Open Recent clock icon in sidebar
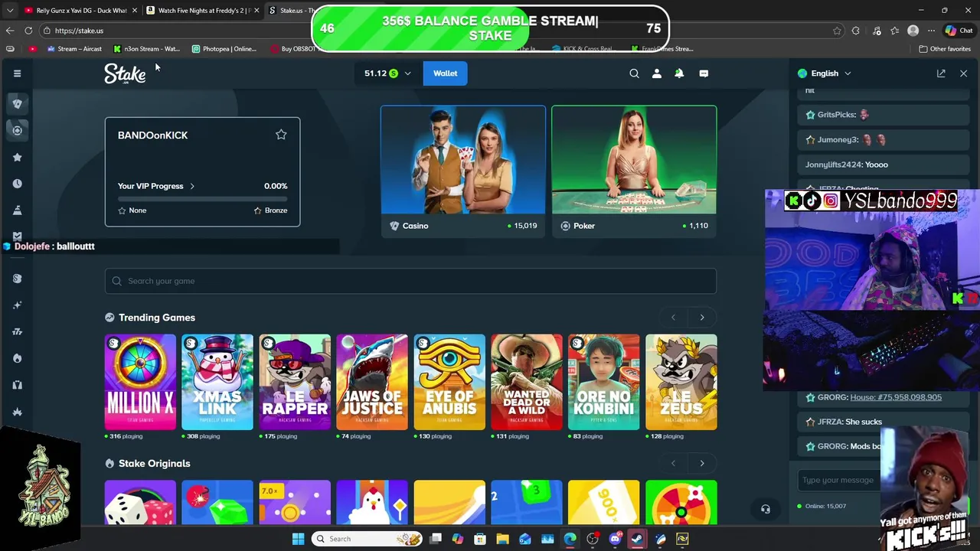 17,184
